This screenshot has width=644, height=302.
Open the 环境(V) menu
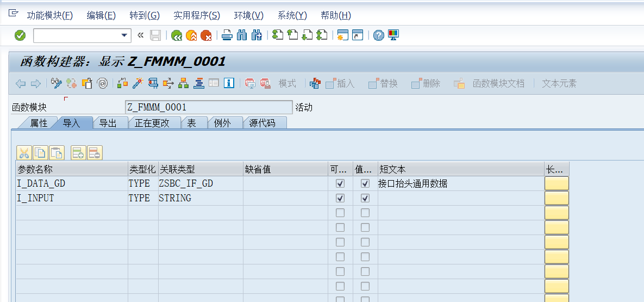coord(248,16)
